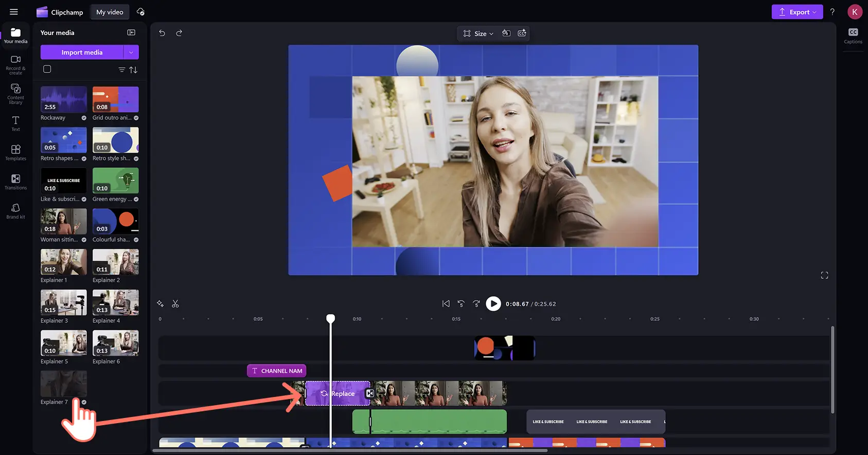Skip forward five seconds

coord(476,304)
